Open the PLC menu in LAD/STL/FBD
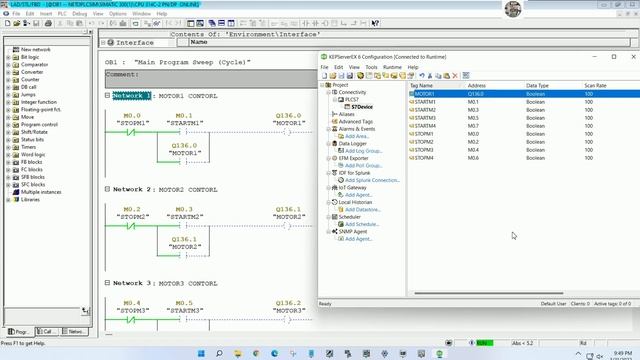This screenshot has height=360, width=640. click(62, 13)
